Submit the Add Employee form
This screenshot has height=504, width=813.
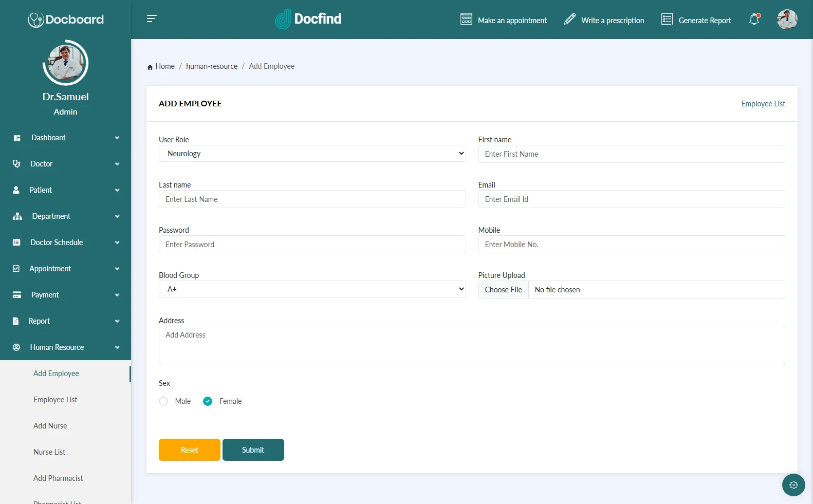253,450
